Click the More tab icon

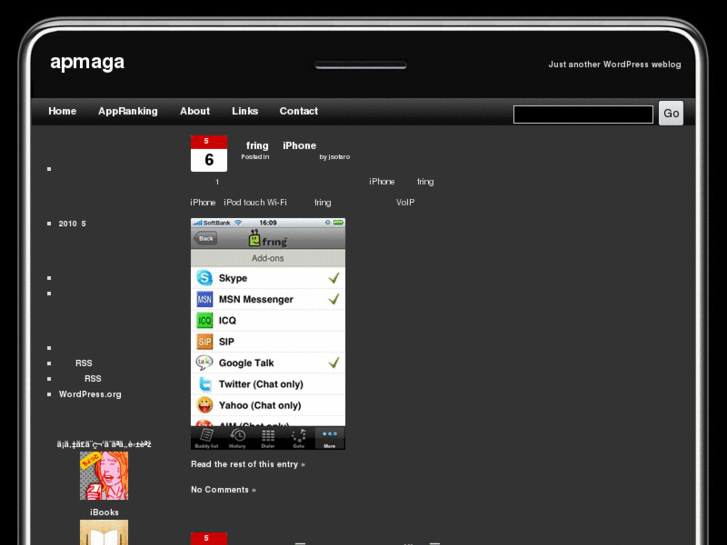click(x=330, y=438)
